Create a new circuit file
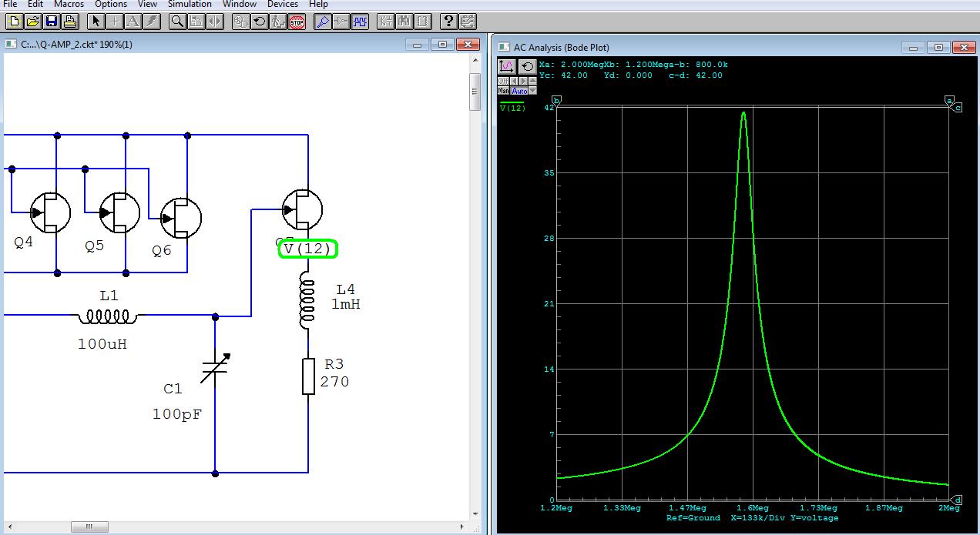The width and height of the screenshot is (980, 535). point(14,22)
